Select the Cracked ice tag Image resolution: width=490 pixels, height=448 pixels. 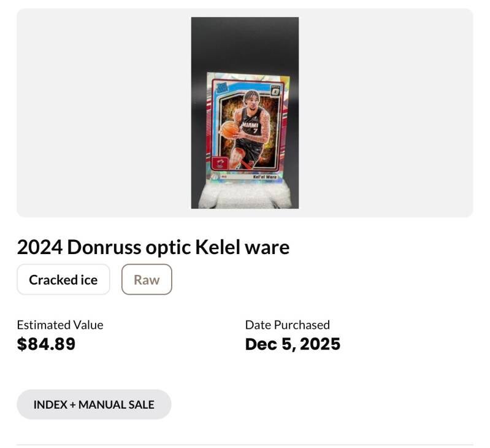[x=63, y=280]
